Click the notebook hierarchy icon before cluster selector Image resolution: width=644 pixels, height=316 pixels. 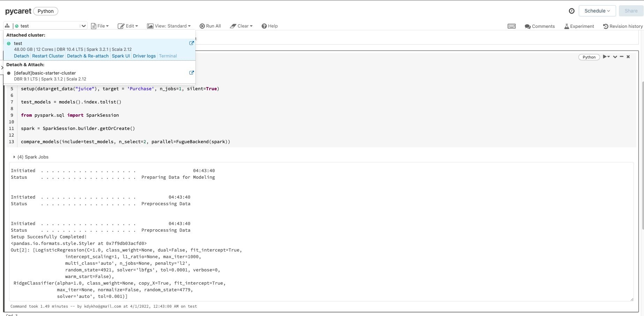click(x=7, y=25)
